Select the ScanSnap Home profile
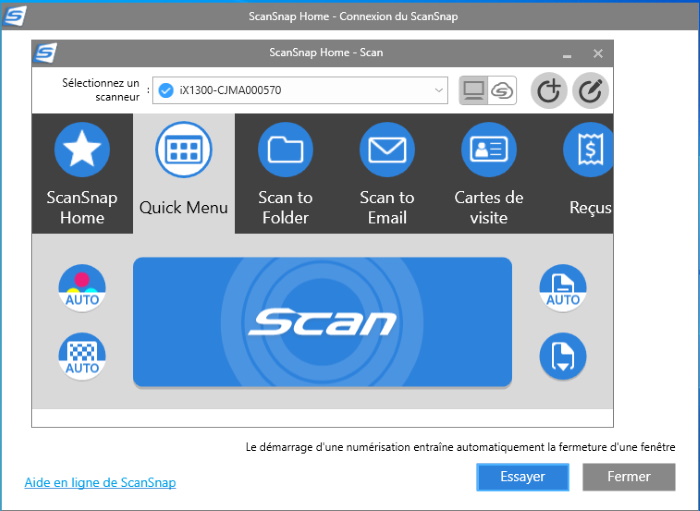The image size is (700, 511). (x=82, y=173)
